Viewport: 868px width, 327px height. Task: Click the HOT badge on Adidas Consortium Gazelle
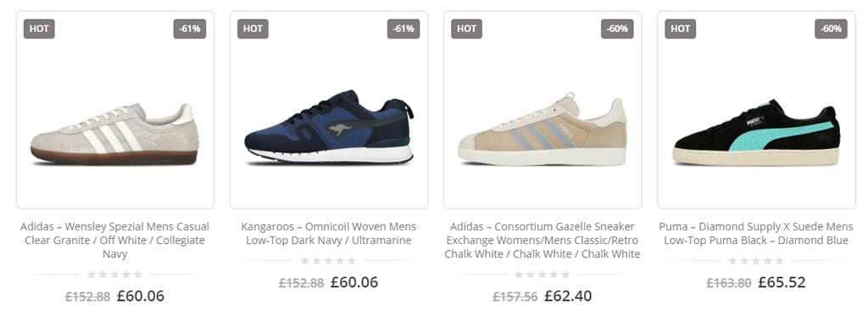[x=467, y=29]
